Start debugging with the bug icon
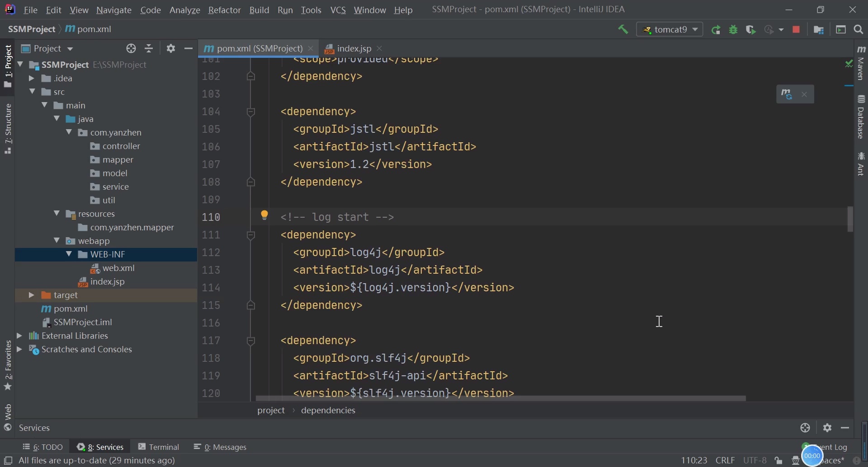Screen dimensions: 868x467 734,30
